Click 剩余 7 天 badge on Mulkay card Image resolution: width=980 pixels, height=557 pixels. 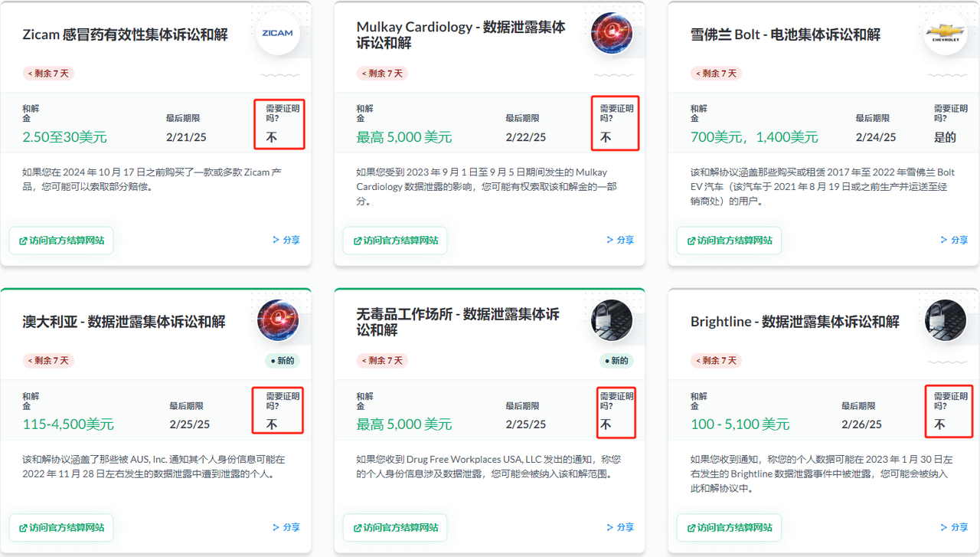point(383,74)
